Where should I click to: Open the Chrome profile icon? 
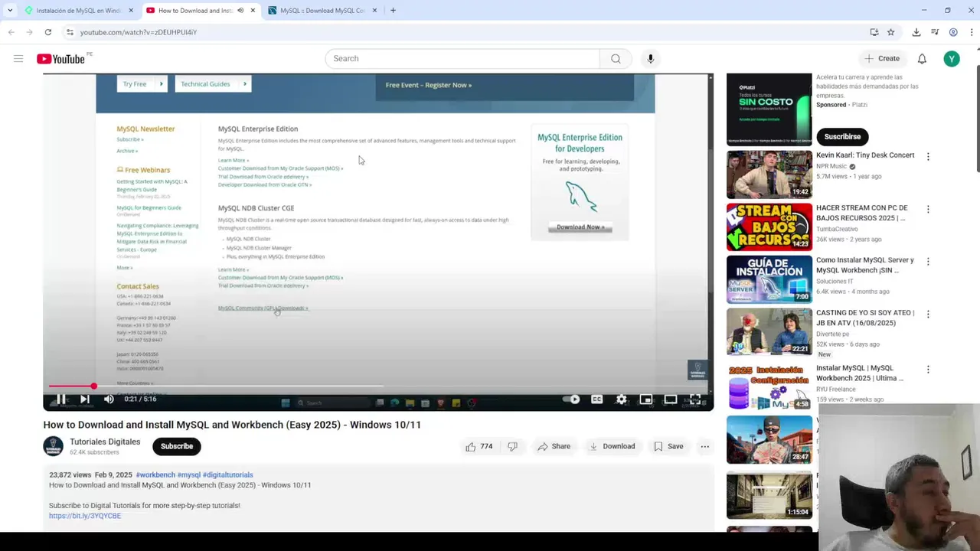coord(953,32)
